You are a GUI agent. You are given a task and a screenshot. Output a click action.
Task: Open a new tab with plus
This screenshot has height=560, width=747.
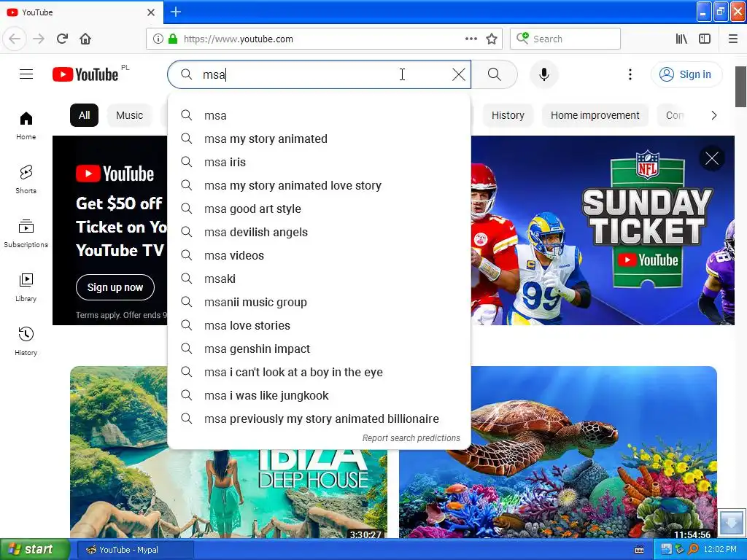175,12
